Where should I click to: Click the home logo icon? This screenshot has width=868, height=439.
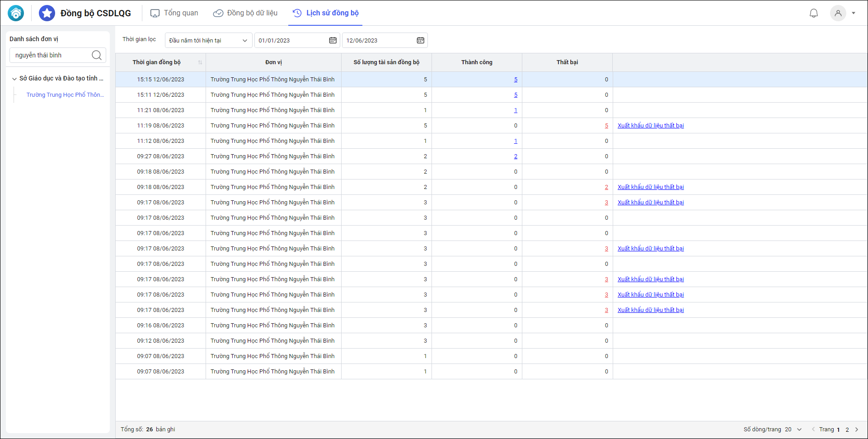[x=16, y=13]
